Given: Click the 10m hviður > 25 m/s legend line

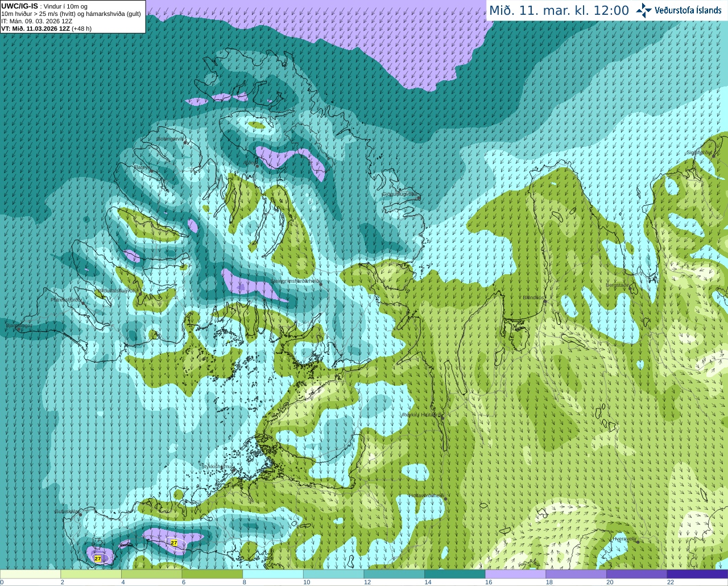Looking at the screenshot, I should 71,14.
